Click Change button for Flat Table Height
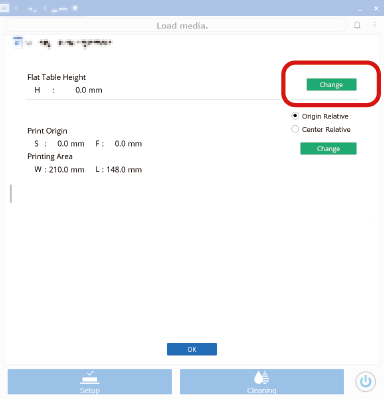 pos(331,84)
